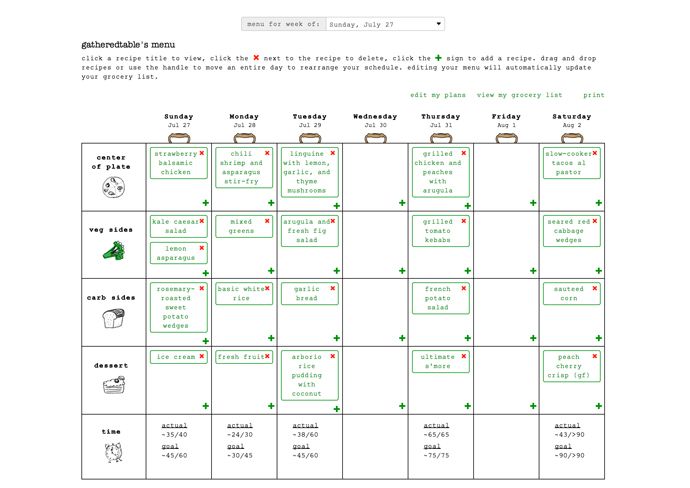Delete mixed greens recipe

tap(267, 221)
